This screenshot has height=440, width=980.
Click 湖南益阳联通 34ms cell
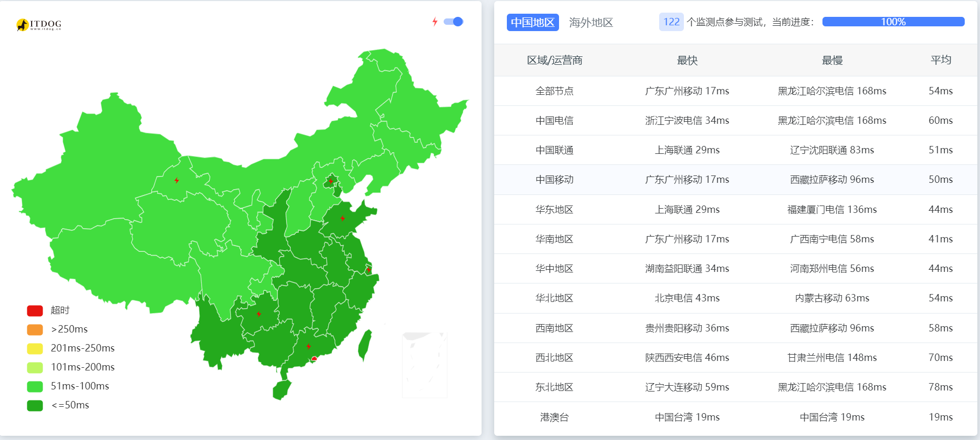pos(687,269)
